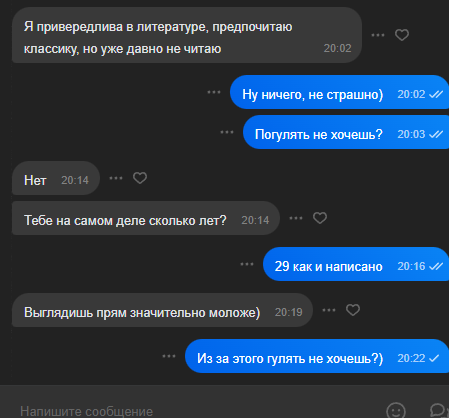This screenshot has width=449, height=418.
Task: Open three-dot menu beside 'Выглядишь прям значительно моложе)'
Action: point(329,310)
